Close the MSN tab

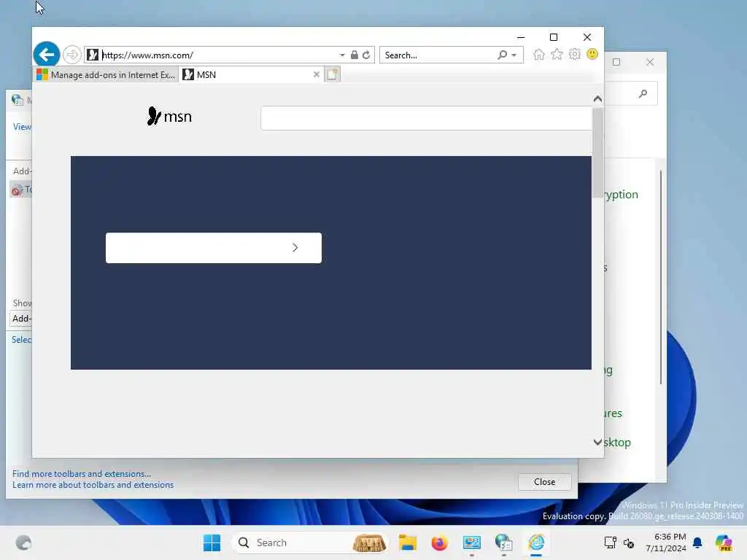click(x=317, y=75)
